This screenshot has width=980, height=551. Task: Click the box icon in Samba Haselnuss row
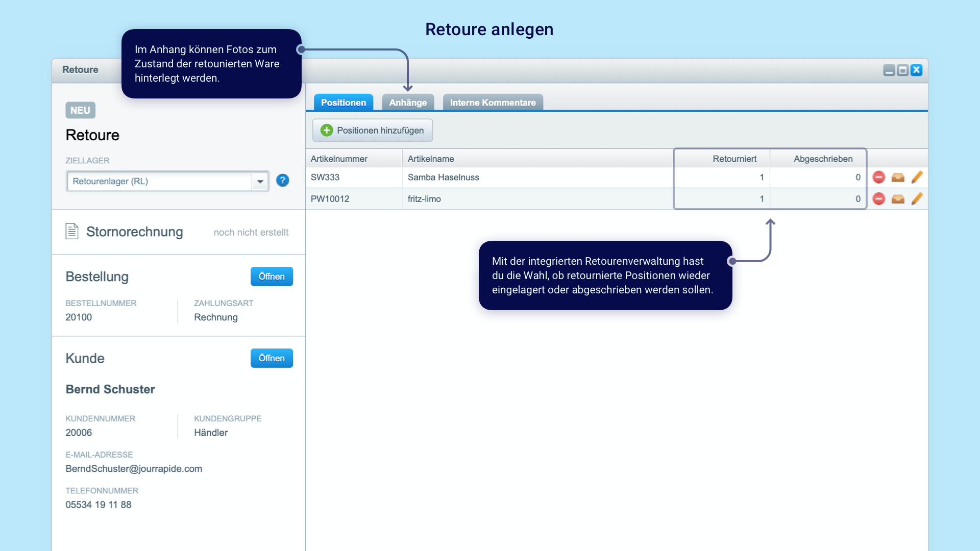click(x=898, y=178)
